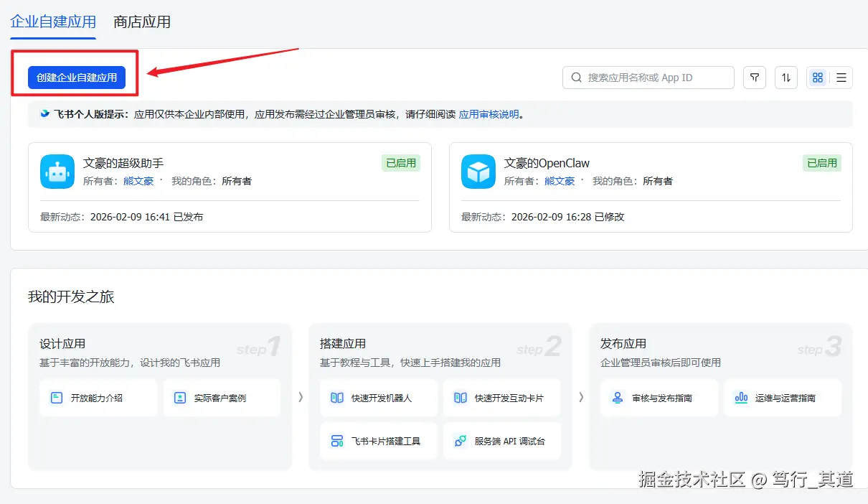868x504 pixels.
Task: Open the 商店应用 tab
Action: point(142,22)
